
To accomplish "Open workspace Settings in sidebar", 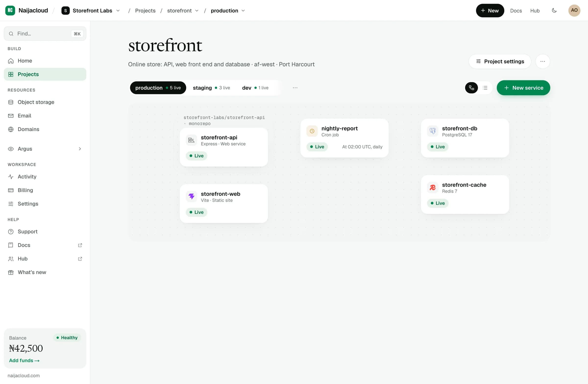I will 45,204.
